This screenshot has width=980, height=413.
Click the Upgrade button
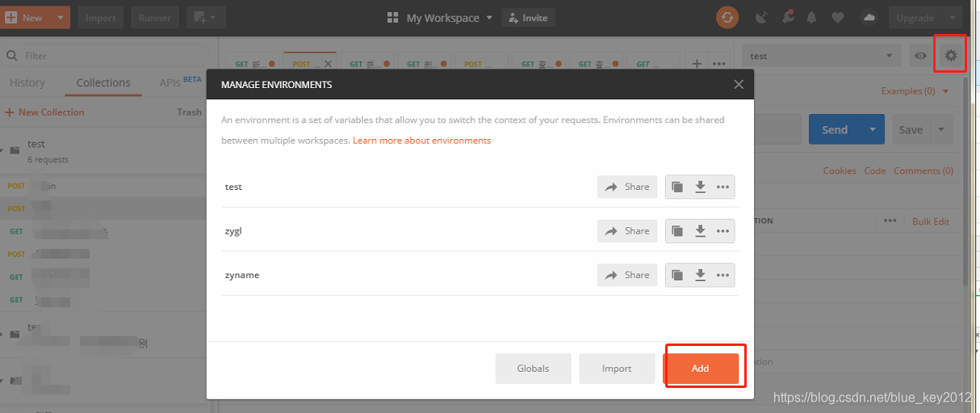(915, 17)
